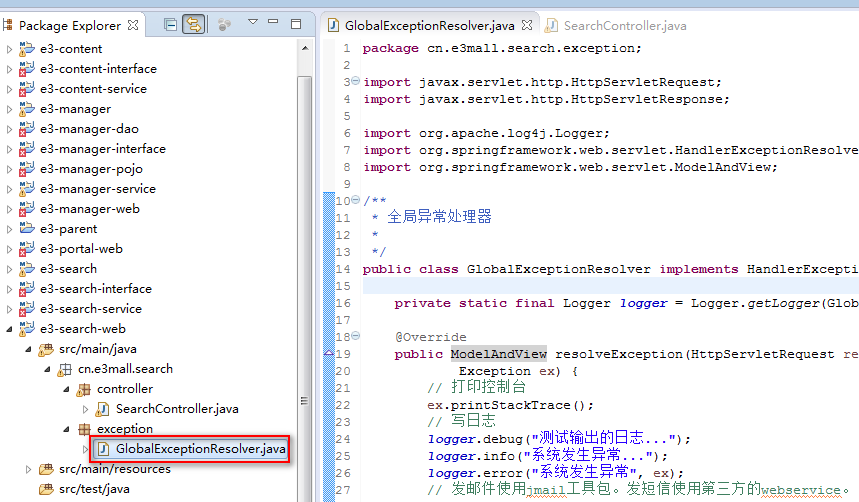Collapse the exception package
This screenshot has width=859, height=502.
[x=66, y=429]
